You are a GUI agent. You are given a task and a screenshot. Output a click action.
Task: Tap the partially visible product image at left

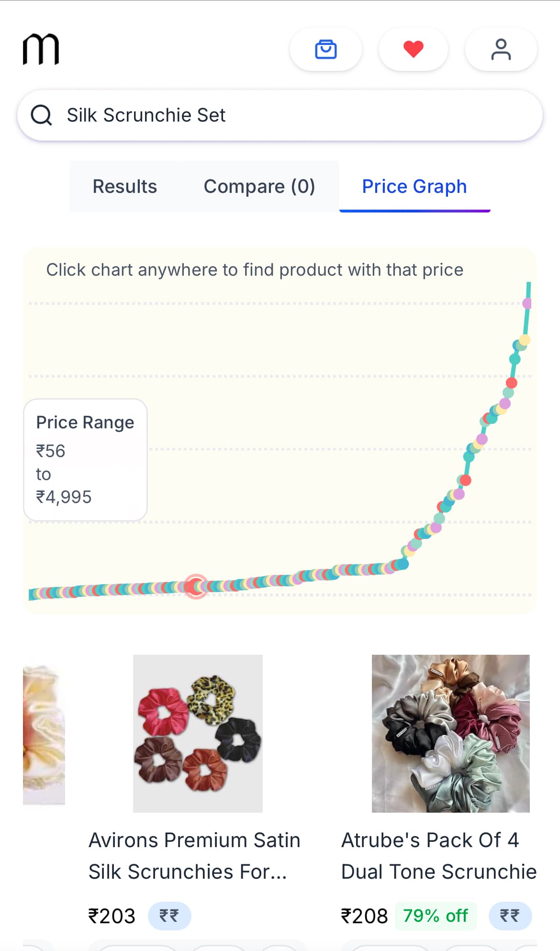coord(44,733)
